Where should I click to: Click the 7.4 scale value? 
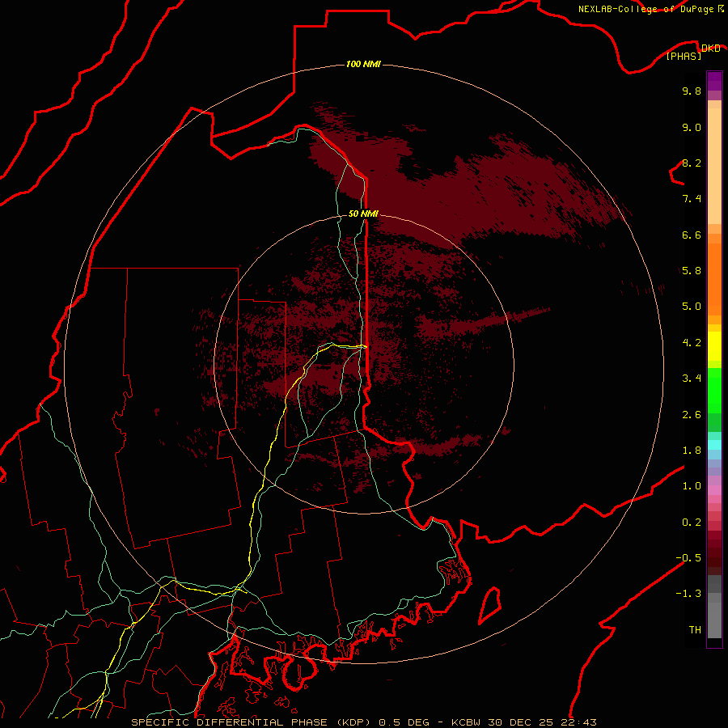coord(692,199)
